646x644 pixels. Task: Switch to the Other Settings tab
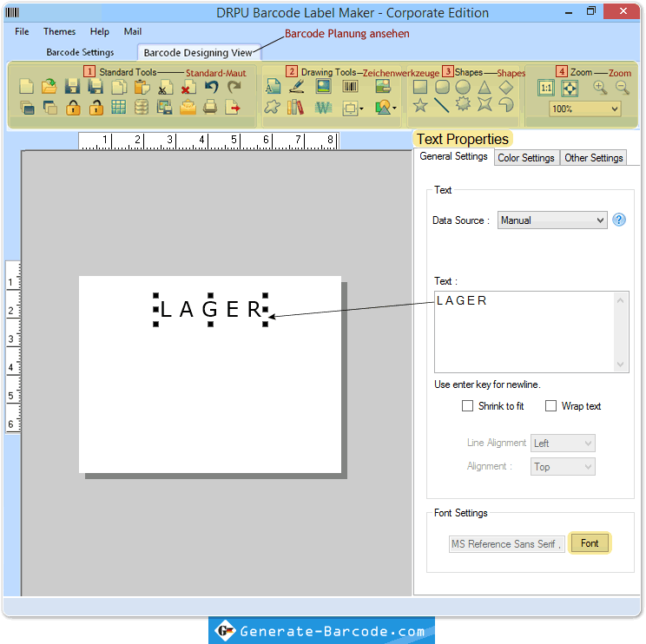tap(593, 158)
